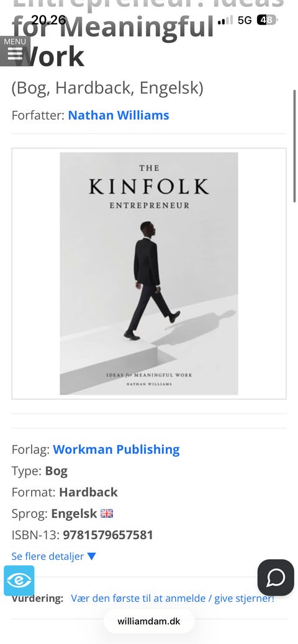Tap the 'for Meaningful Work' book title heading

tap(113, 41)
